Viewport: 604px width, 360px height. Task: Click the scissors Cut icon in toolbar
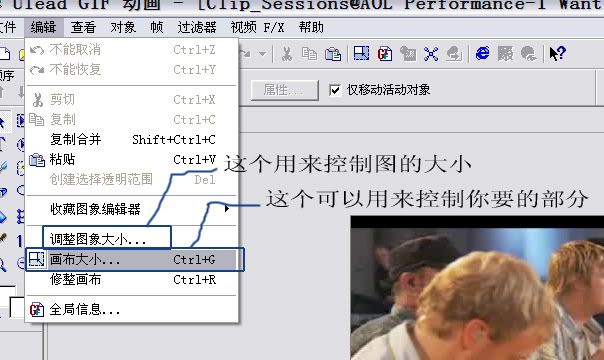point(286,54)
